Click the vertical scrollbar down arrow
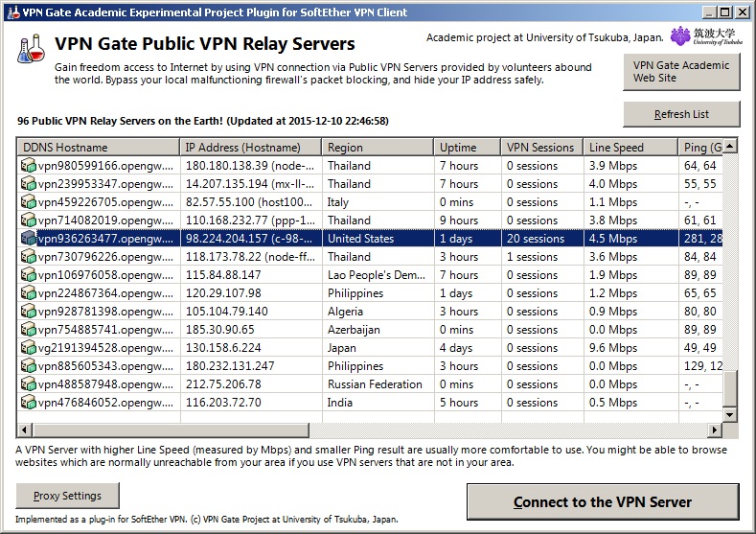Image resolution: width=756 pixels, height=534 pixels. 730,414
